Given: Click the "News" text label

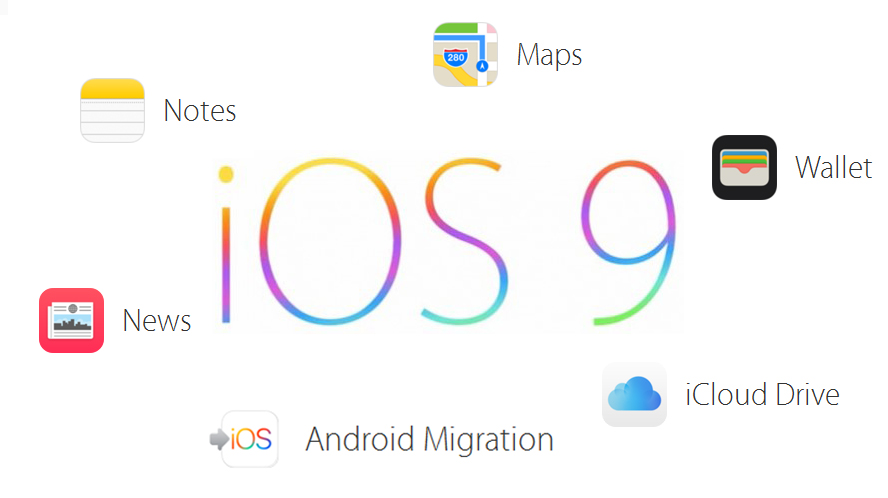Looking at the screenshot, I should point(157,321).
